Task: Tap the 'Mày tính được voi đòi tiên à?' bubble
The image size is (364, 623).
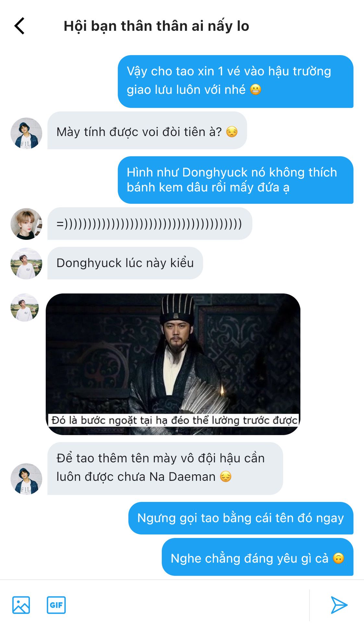Action: point(147,130)
